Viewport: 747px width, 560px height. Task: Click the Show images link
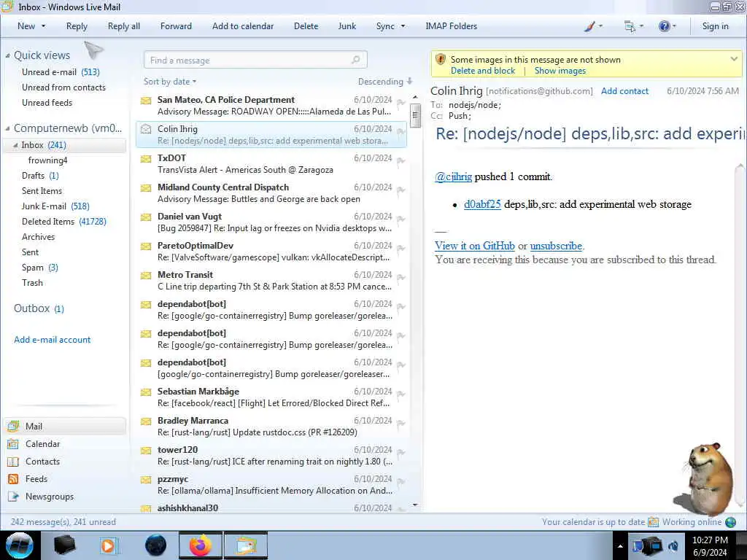click(560, 71)
